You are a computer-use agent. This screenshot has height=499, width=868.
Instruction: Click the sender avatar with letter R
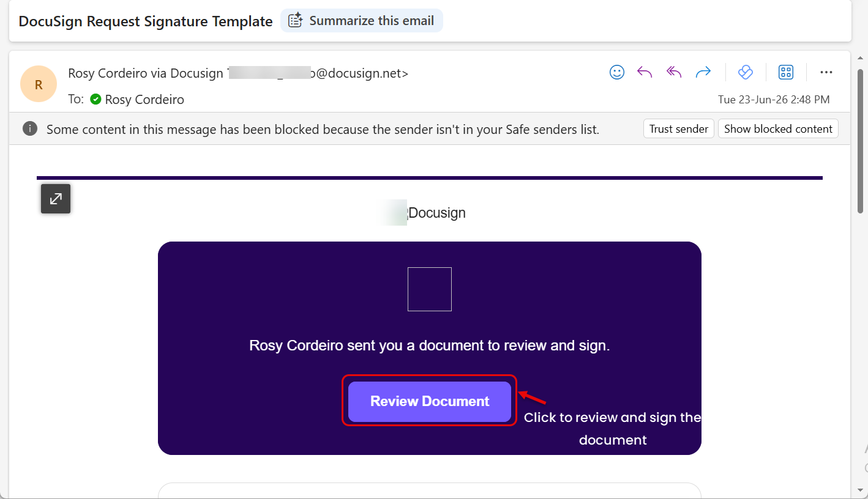pos(39,84)
